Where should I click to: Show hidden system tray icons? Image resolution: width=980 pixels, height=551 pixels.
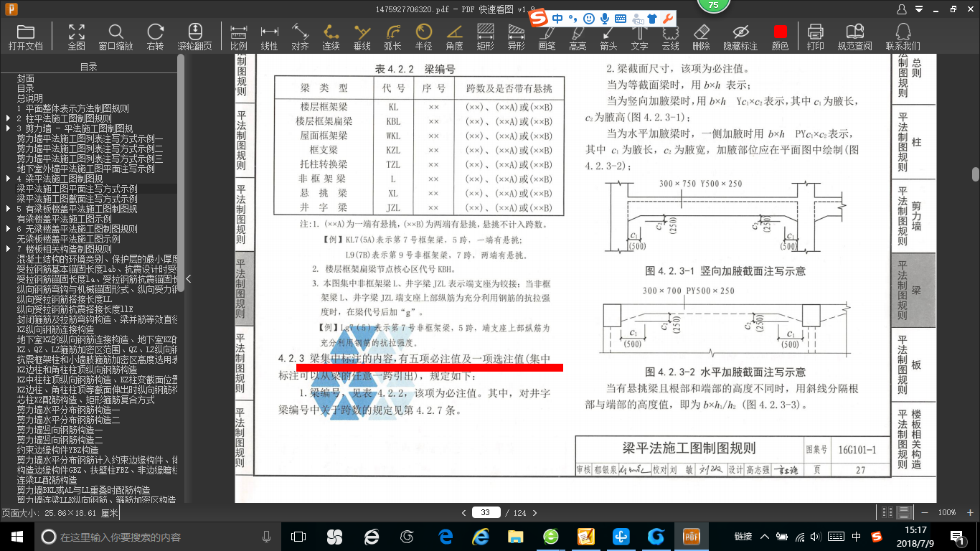point(765,536)
